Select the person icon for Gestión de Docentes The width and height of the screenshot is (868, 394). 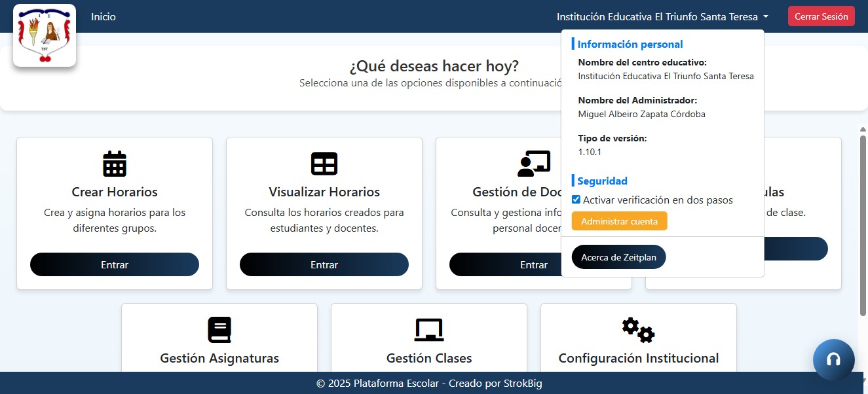click(533, 163)
